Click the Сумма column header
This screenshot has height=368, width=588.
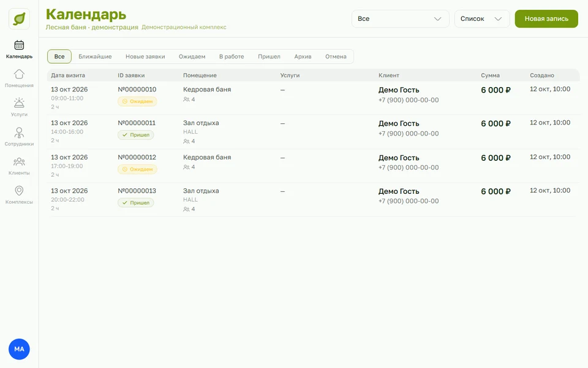pyautogui.click(x=490, y=75)
